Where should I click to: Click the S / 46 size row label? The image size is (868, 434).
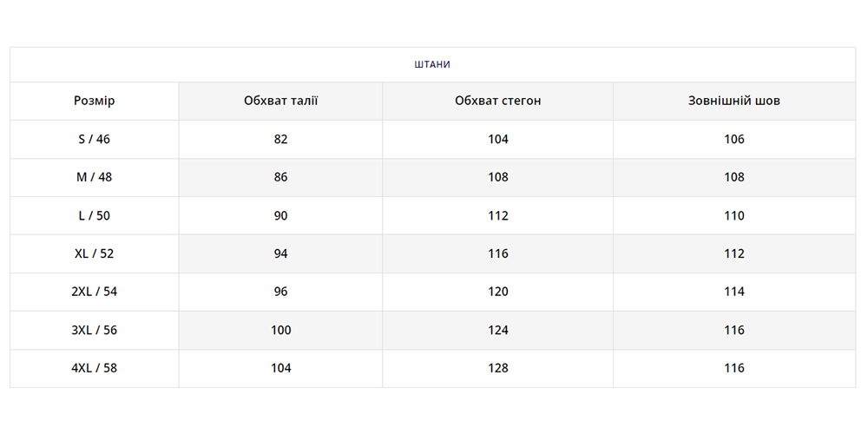coord(94,139)
